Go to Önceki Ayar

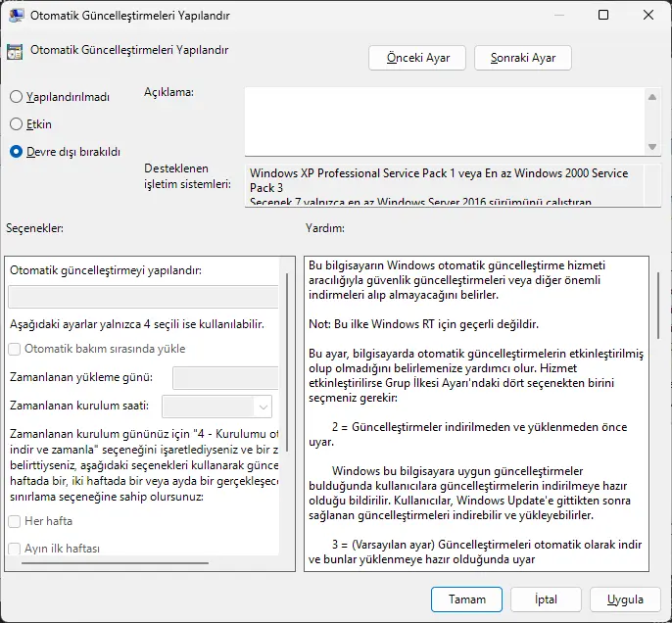coord(417,58)
